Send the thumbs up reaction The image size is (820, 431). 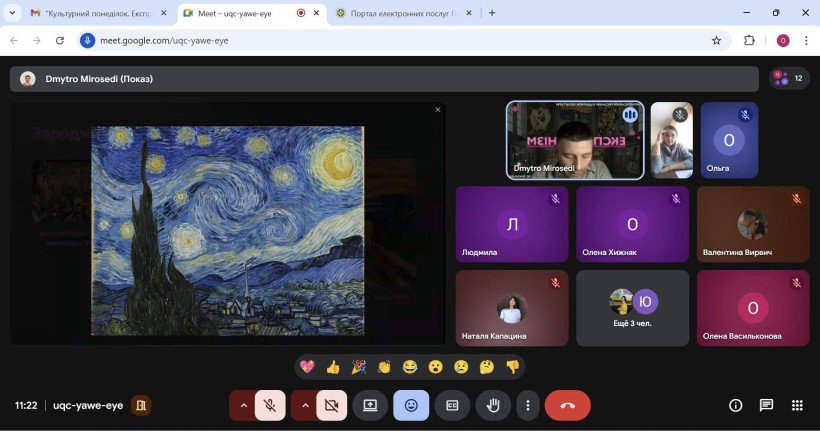[x=333, y=367]
